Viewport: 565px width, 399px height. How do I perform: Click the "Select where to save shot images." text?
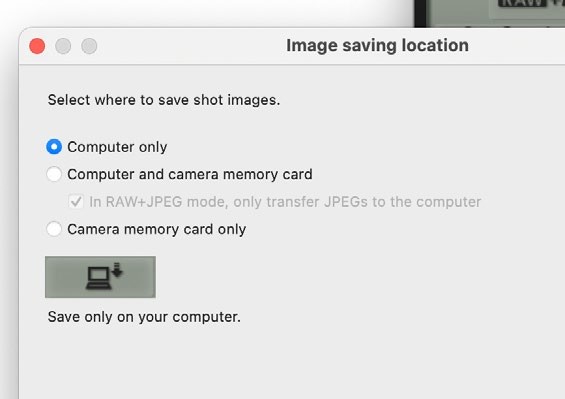(164, 100)
